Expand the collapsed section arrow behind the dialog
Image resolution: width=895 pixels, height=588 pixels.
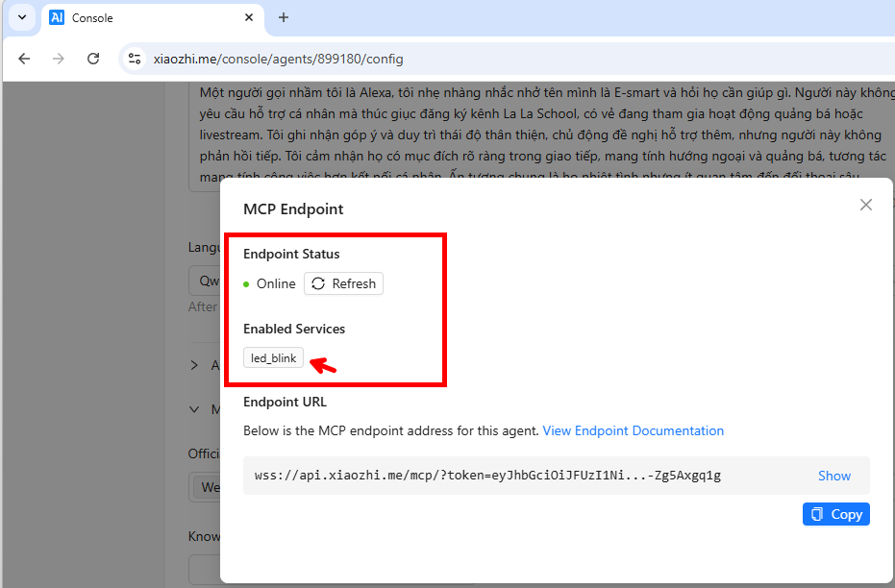pyautogui.click(x=194, y=365)
